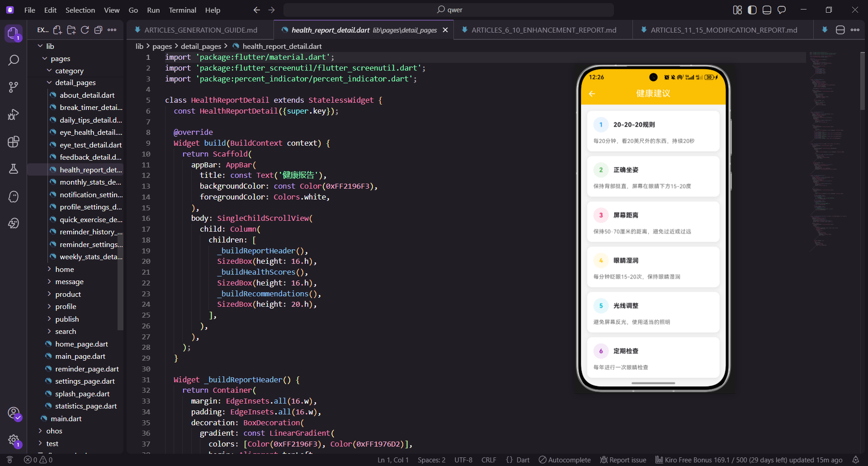The width and height of the screenshot is (868, 466).
Task: Open the File menu
Action: point(29,10)
